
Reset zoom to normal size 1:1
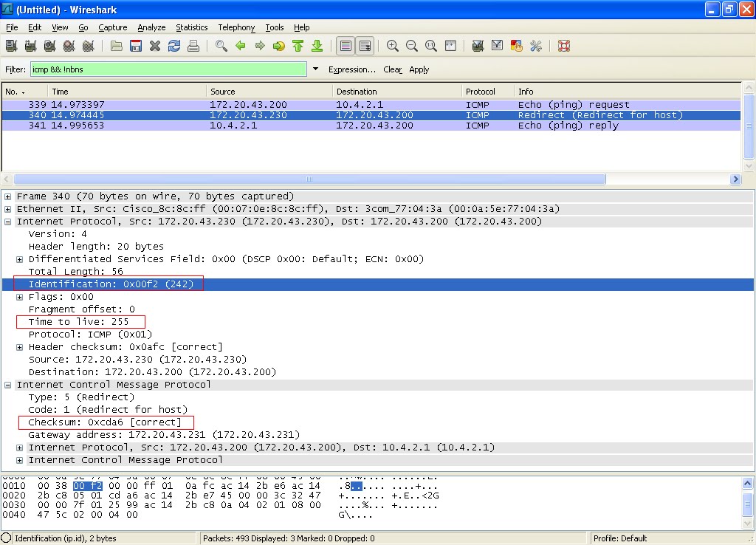pos(431,46)
